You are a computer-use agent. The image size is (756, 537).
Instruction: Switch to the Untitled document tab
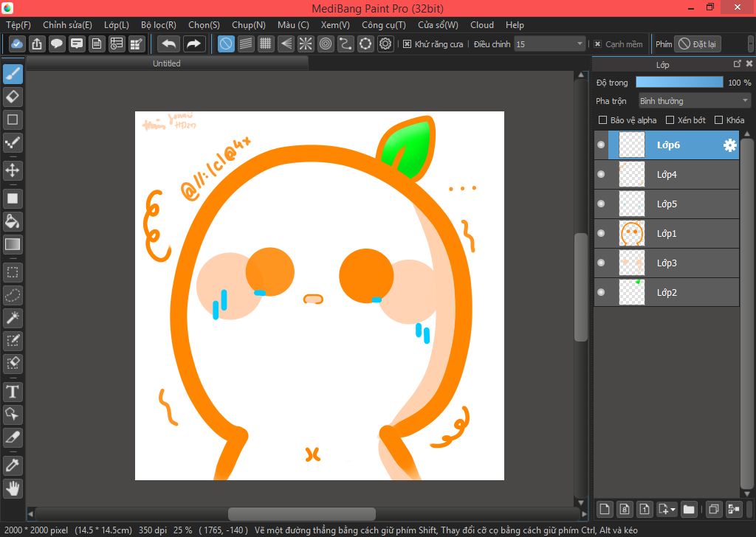coord(167,63)
